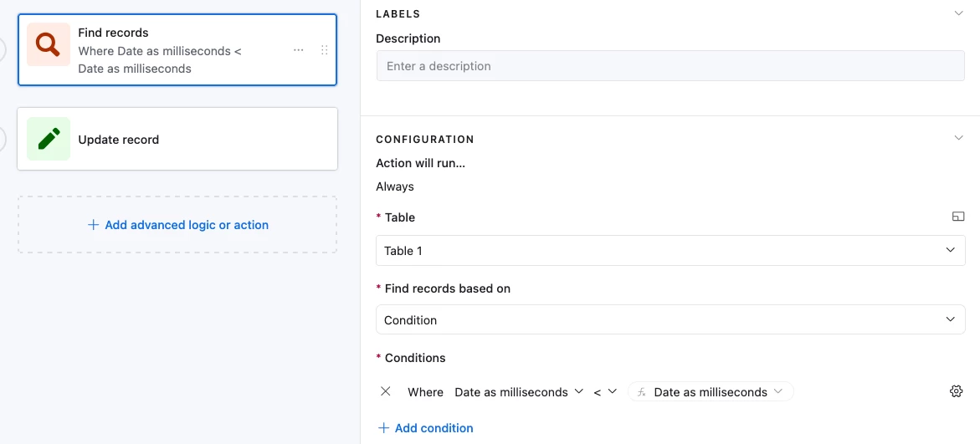The height and width of the screenshot is (444, 980).
Task: Select the Update record step title
Action: 119,140
